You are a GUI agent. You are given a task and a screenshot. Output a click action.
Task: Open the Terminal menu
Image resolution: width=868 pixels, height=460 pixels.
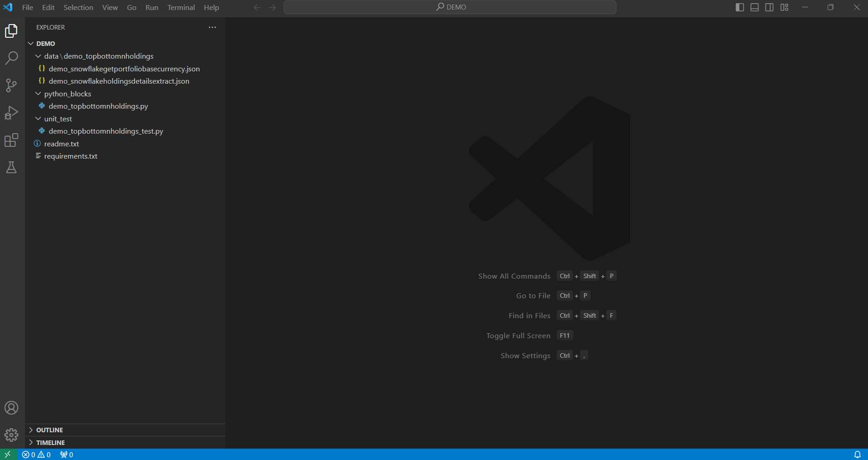pos(181,7)
